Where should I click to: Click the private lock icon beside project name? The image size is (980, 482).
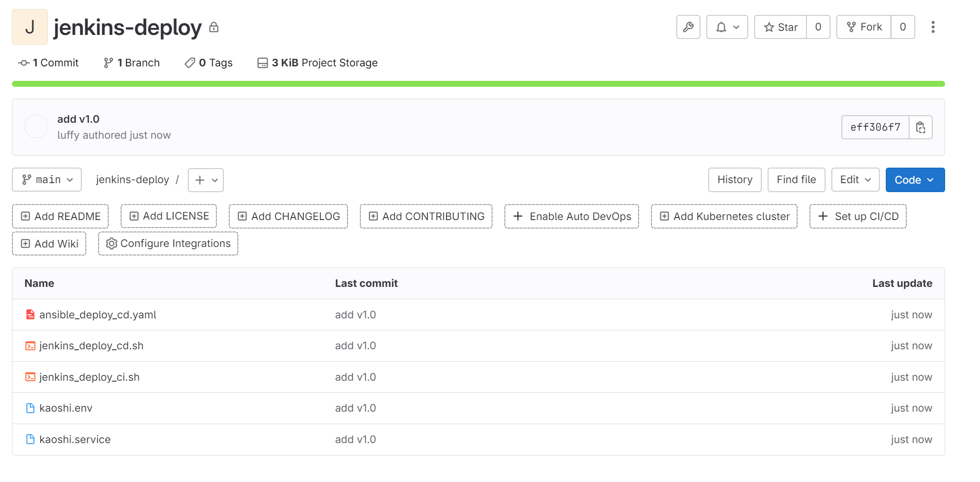[214, 27]
